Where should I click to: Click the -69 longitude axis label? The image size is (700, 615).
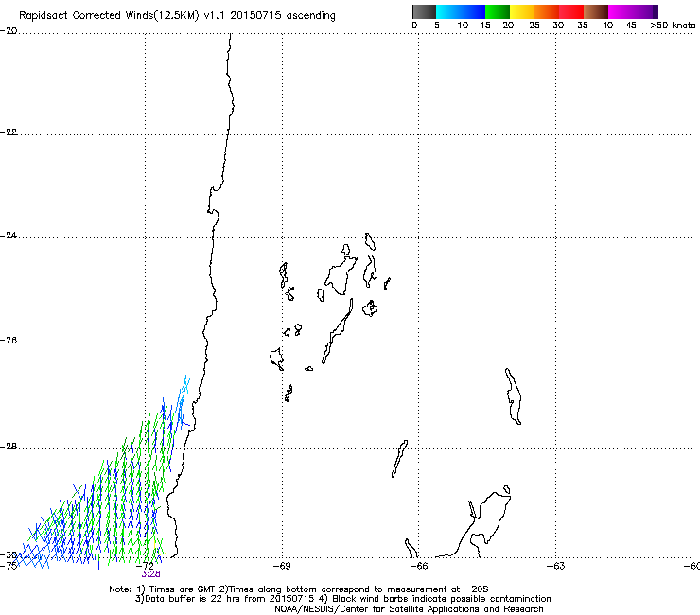(282, 566)
